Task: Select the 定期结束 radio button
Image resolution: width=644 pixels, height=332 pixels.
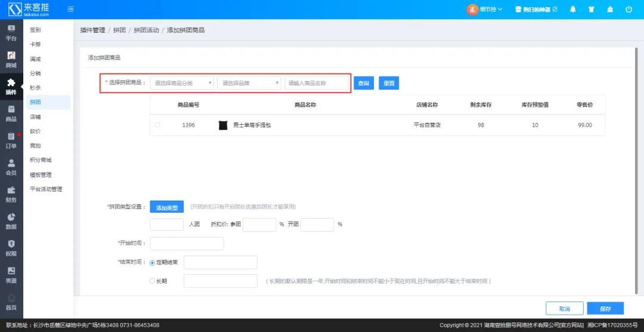Action: coord(153,263)
